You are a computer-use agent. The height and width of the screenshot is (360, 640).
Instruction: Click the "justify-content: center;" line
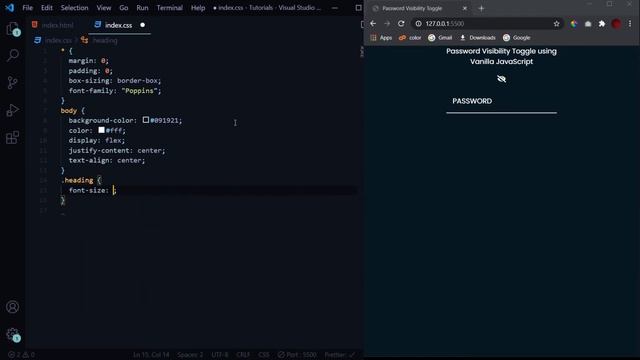117,150
